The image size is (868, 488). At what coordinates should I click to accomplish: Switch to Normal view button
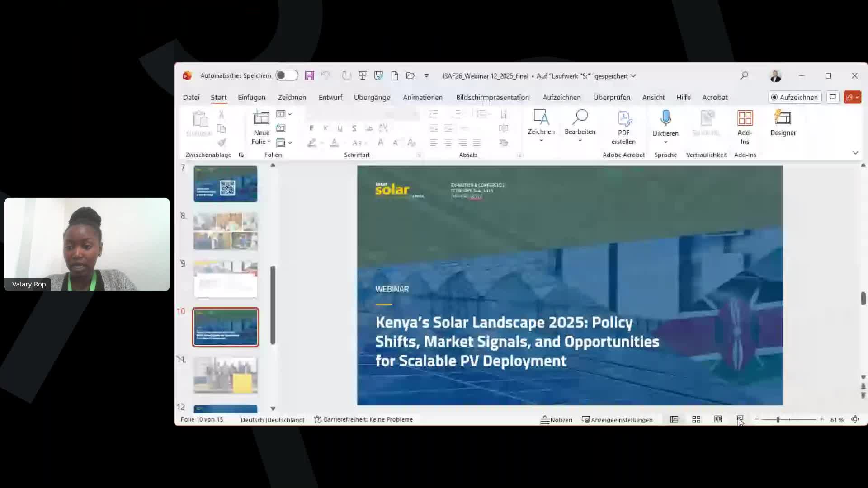coord(674,419)
